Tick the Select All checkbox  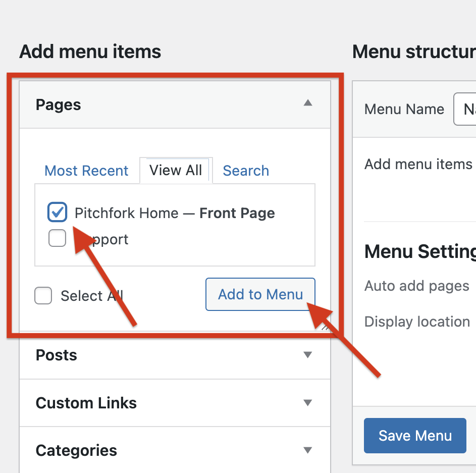pyautogui.click(x=43, y=295)
